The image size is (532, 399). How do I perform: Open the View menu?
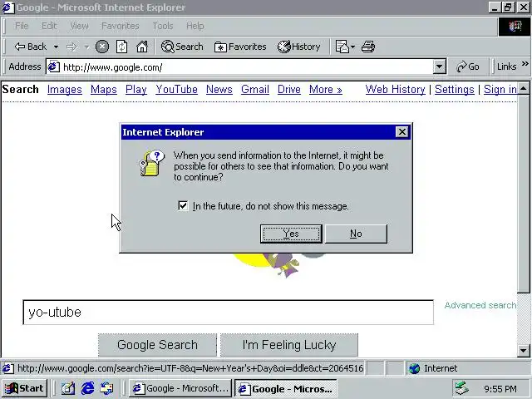click(x=79, y=26)
